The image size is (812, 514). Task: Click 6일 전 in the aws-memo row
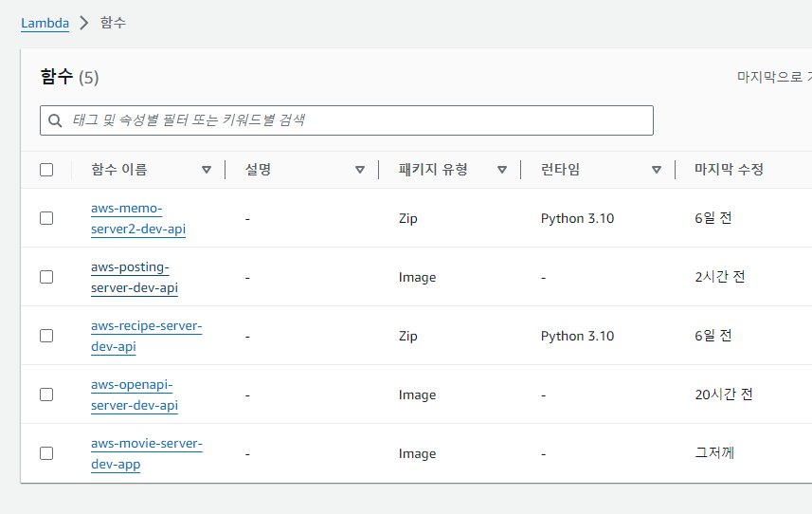pos(713,218)
